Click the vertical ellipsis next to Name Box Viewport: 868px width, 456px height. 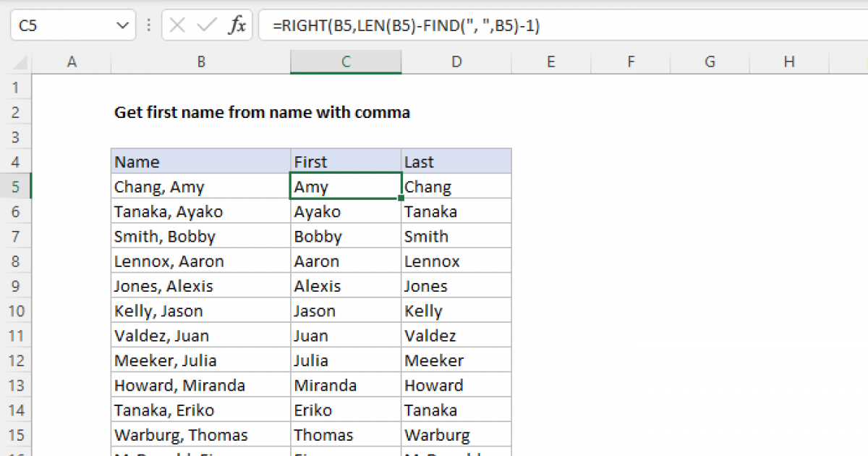click(x=148, y=24)
